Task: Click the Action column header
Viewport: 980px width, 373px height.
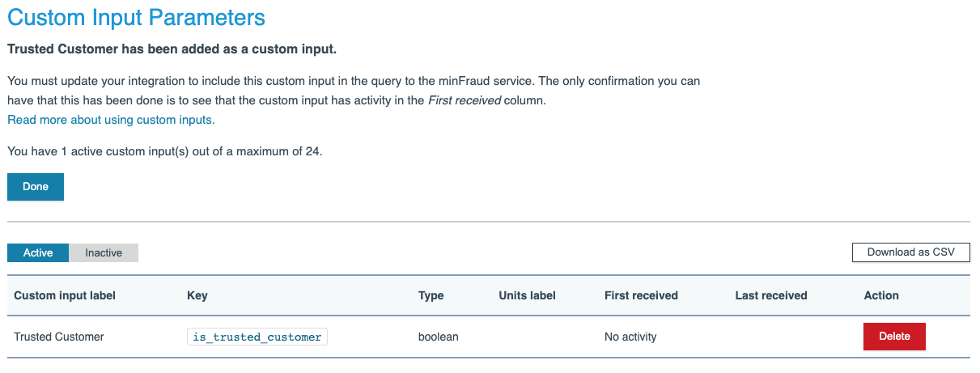Action: 881,295
